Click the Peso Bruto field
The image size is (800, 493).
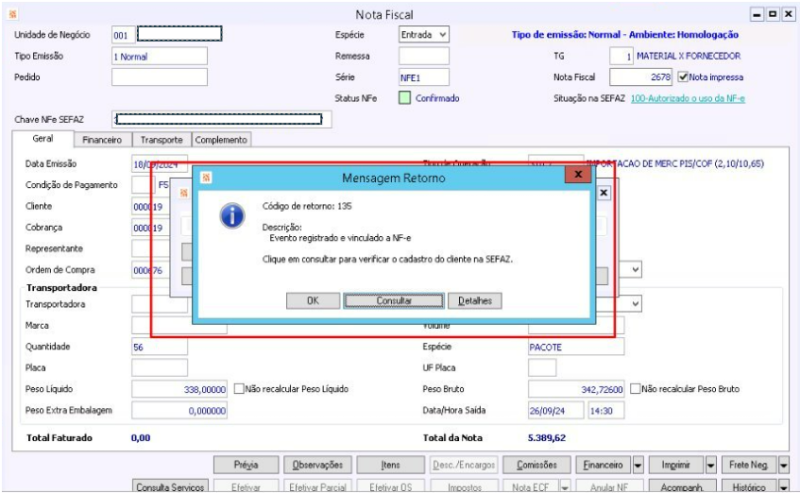576,389
